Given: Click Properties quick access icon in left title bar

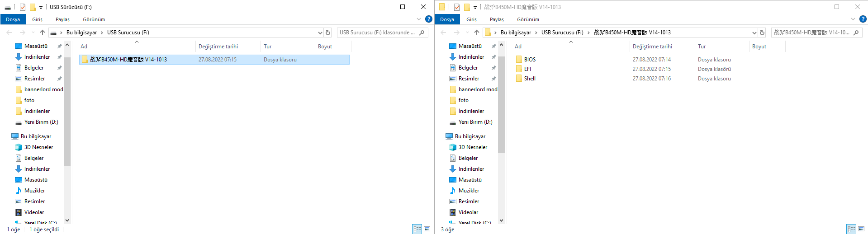Looking at the screenshot, I should (x=22, y=7).
